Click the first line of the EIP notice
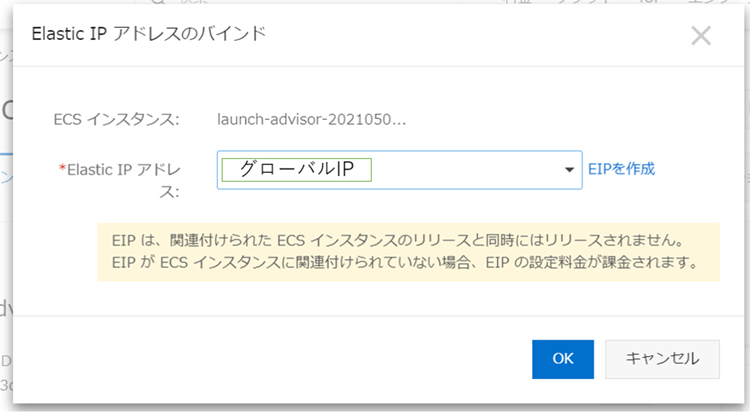 (x=396, y=240)
